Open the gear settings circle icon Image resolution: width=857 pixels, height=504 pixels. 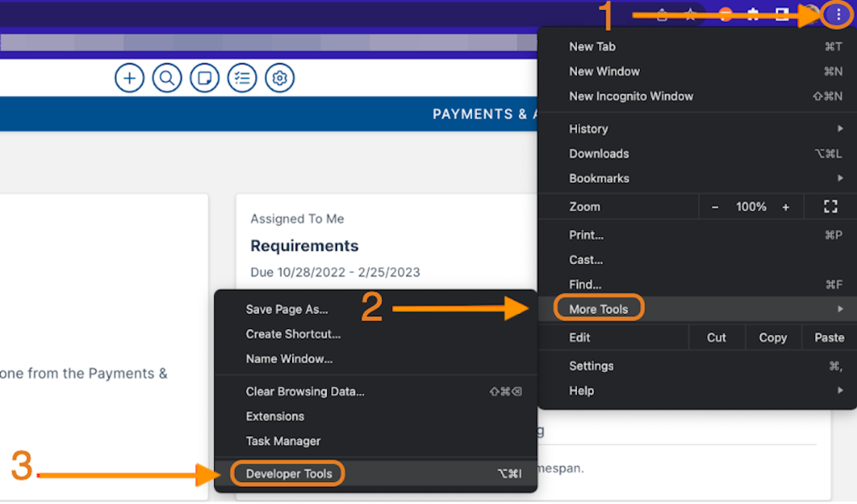coord(280,78)
